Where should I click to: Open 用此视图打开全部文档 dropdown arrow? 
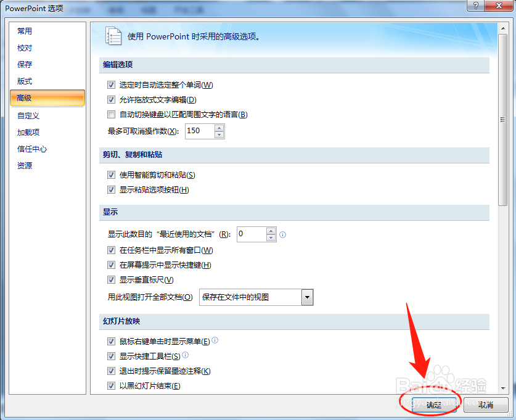tap(308, 297)
